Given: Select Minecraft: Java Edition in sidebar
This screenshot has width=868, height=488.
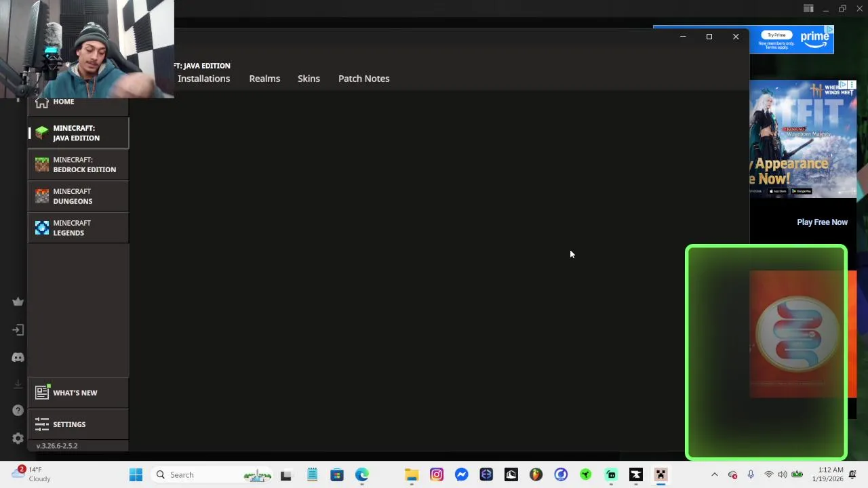Looking at the screenshot, I should point(78,133).
